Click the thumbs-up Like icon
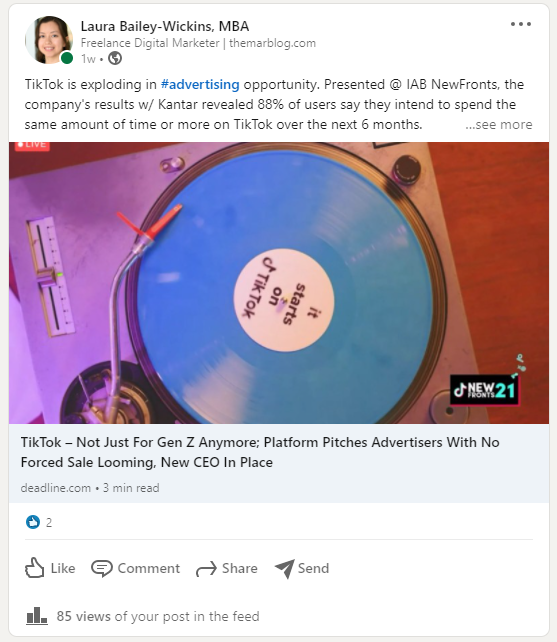The height and width of the screenshot is (642, 557). [x=34, y=568]
